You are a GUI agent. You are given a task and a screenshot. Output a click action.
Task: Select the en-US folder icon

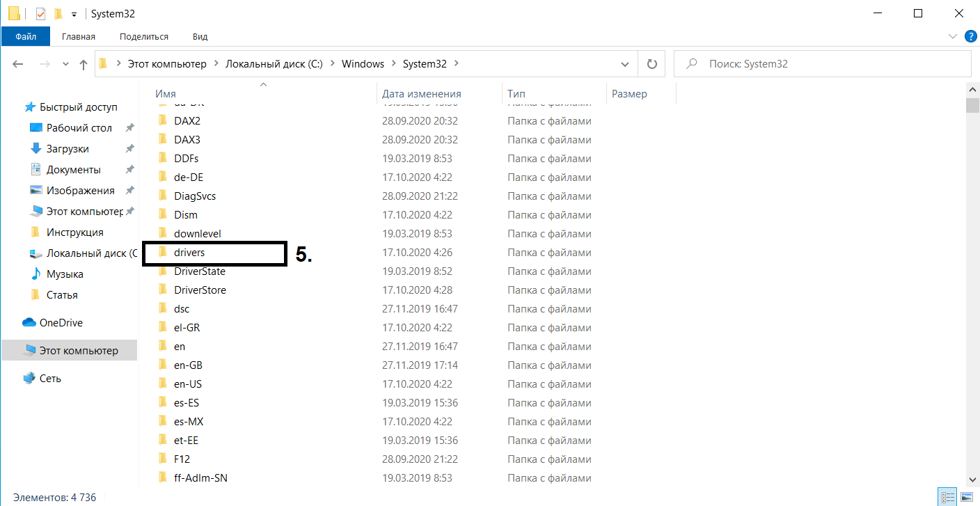[162, 384]
